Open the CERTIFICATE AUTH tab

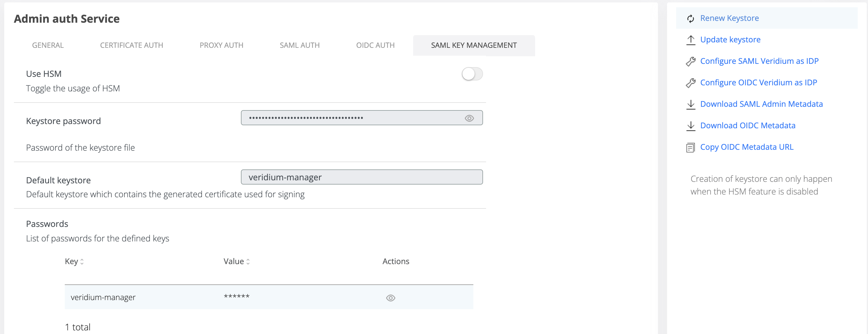(131, 45)
